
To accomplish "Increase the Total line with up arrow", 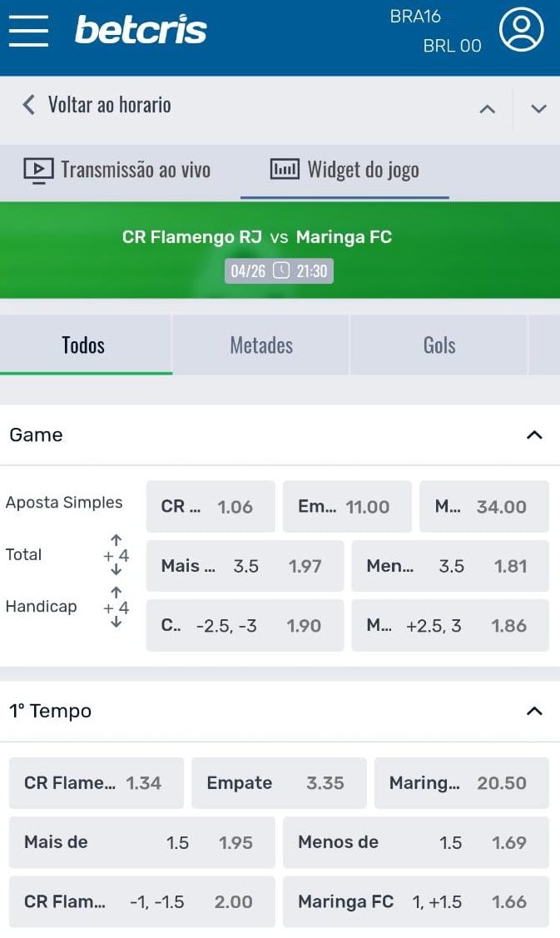I will (116, 540).
